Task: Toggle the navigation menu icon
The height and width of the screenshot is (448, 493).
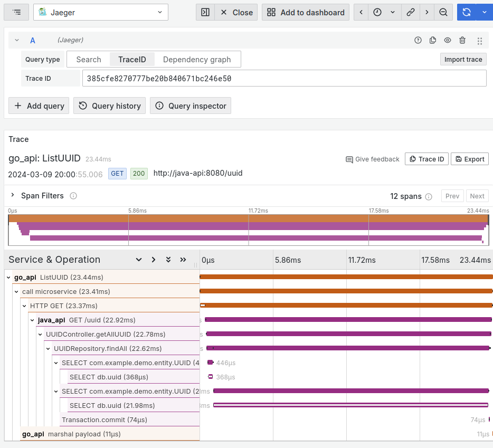Action: tap(16, 12)
